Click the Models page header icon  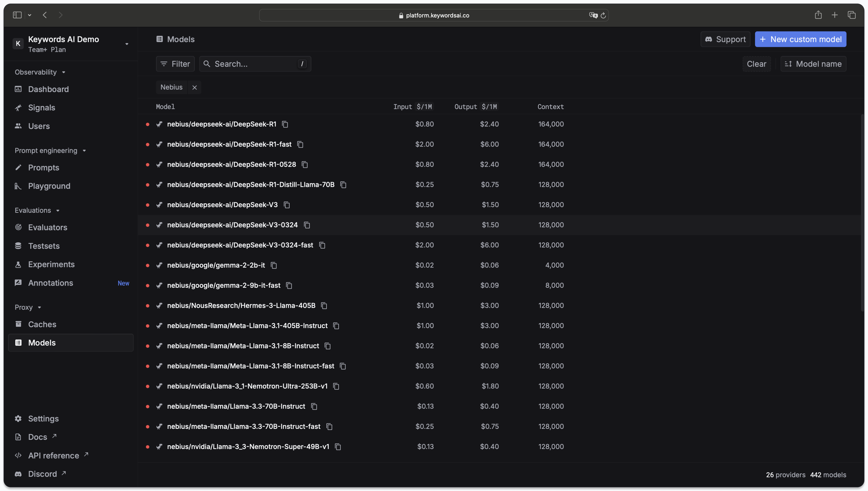click(x=160, y=39)
